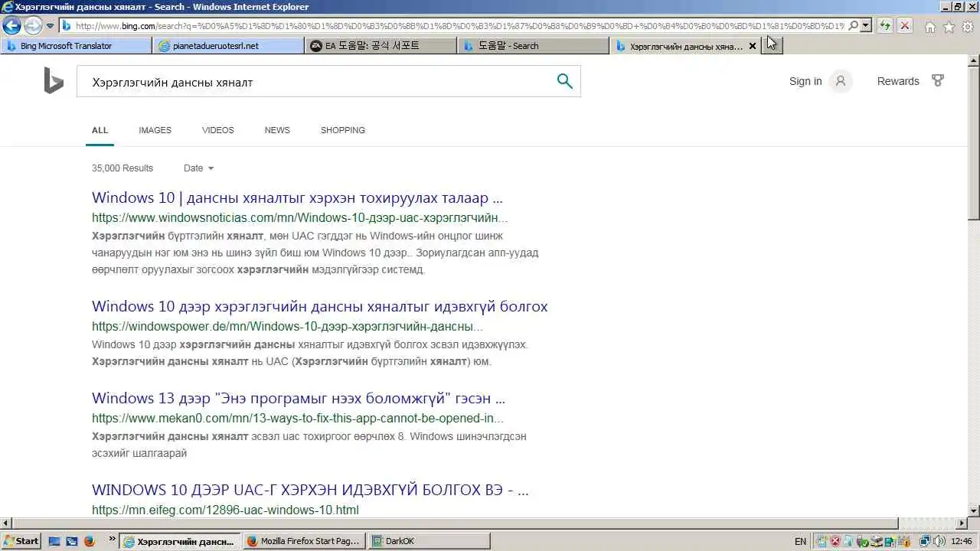Click the address bar search magnifier icon
The image size is (980, 551).
(854, 25)
